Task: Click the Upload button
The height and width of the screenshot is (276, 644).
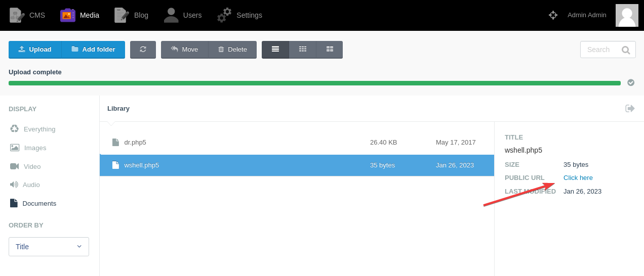Action: point(35,50)
